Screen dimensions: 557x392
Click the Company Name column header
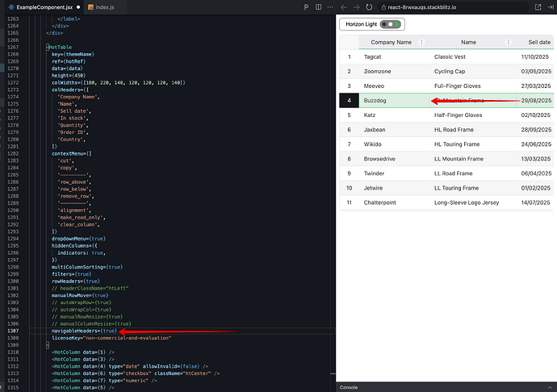point(391,42)
